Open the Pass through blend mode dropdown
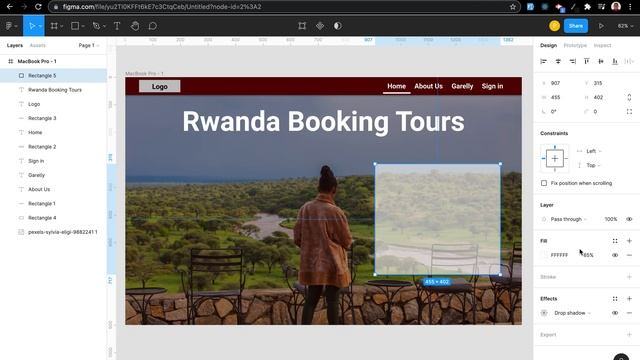Viewport: 640px width, 360px height. coord(568,219)
